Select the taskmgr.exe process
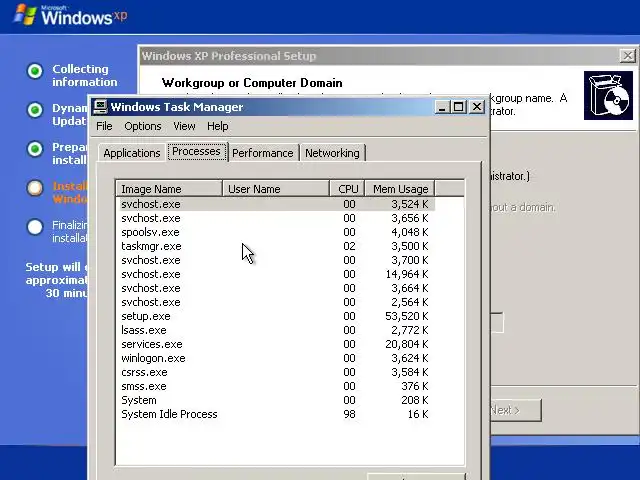Screen dimensions: 640x480 coord(277,246)
